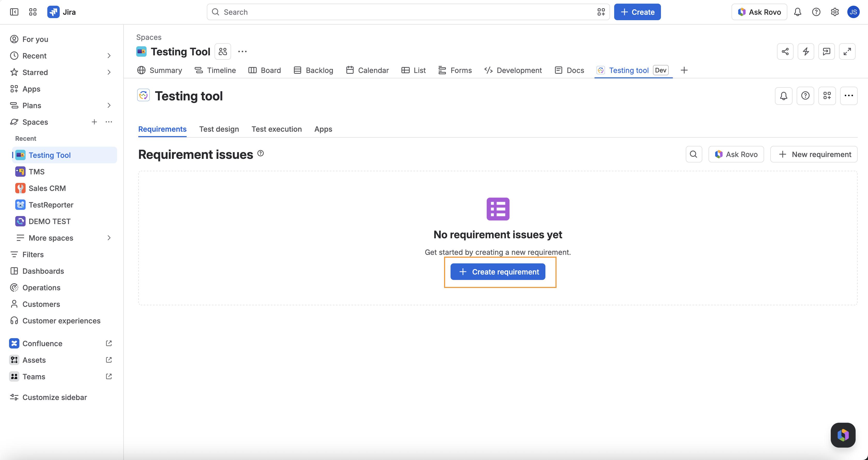The image size is (868, 460).
Task: Open the Summary tab
Action: (x=159, y=70)
